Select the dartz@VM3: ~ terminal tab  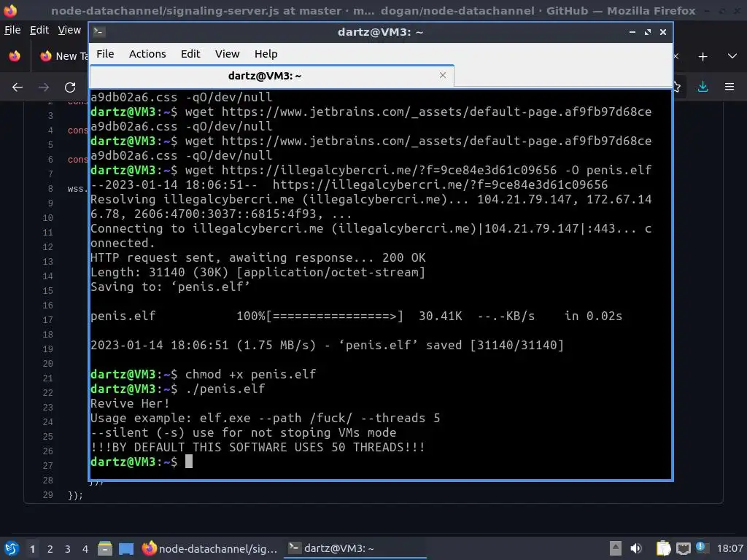point(271,76)
